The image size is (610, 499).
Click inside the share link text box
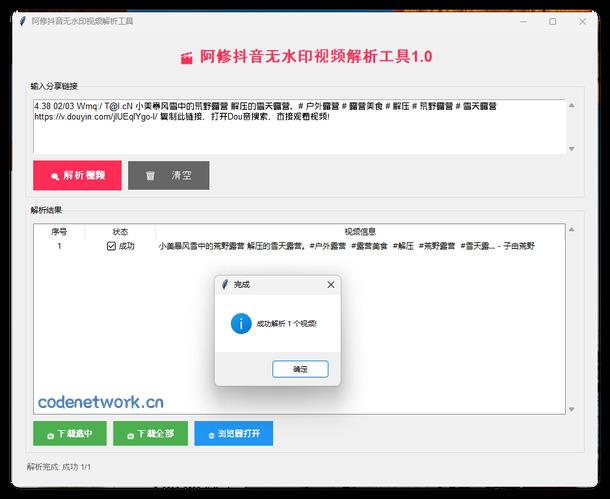(x=300, y=127)
